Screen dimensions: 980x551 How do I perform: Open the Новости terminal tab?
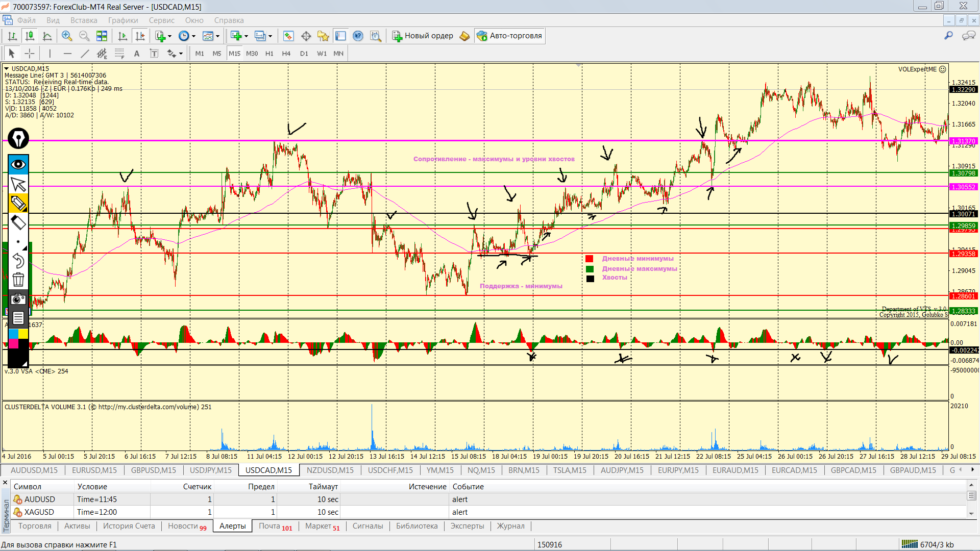(187, 526)
